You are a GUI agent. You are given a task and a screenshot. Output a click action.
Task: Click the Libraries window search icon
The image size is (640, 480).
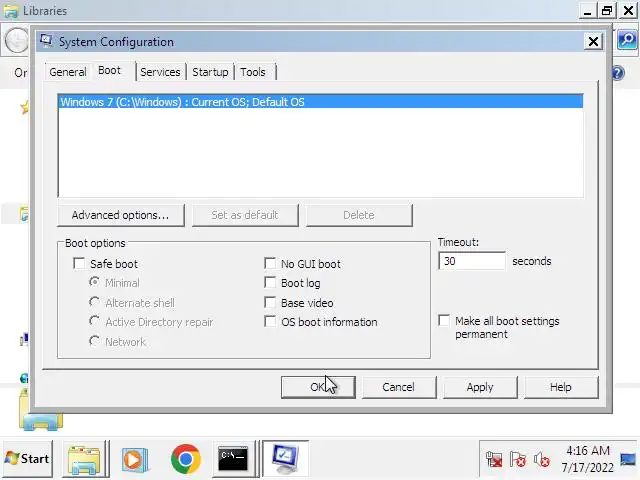(x=627, y=40)
